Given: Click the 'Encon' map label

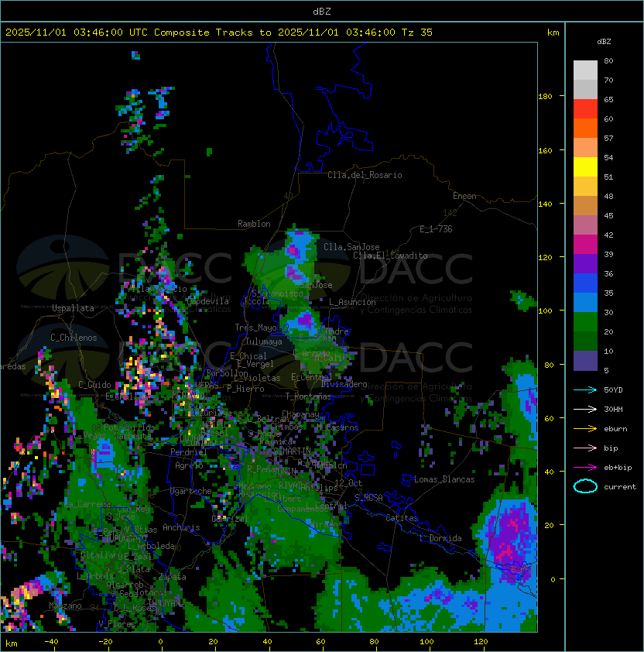Looking at the screenshot, I should (464, 196).
